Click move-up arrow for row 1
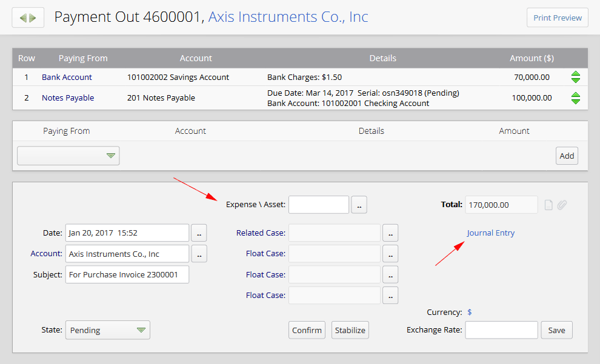The height and width of the screenshot is (364, 600). [576, 74]
